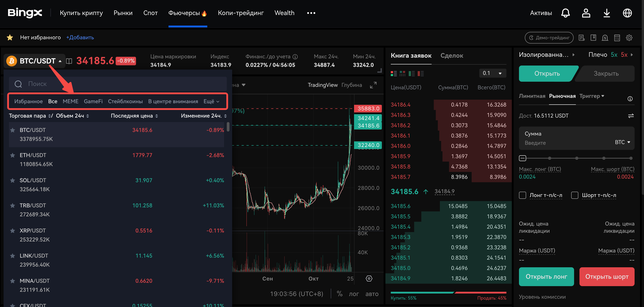Sort by Изменение 24ч column
Viewport: 644px width, 307px height.
click(204, 116)
